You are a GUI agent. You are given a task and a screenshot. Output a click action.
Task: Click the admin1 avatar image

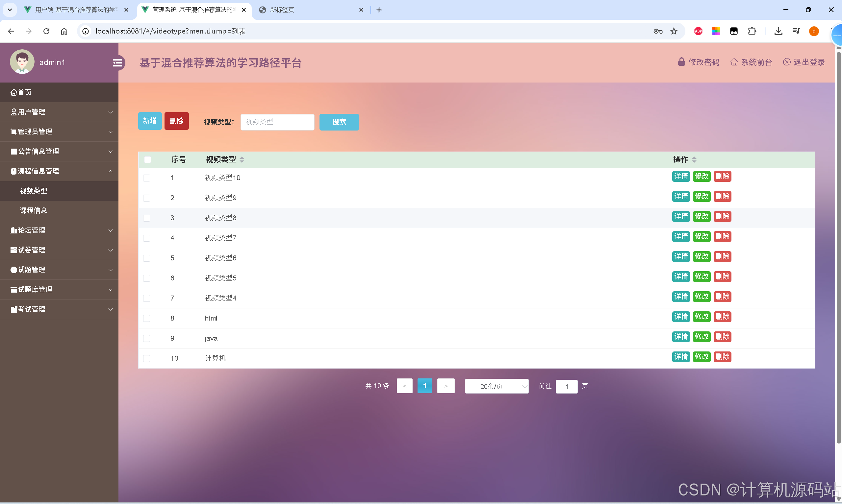click(22, 61)
